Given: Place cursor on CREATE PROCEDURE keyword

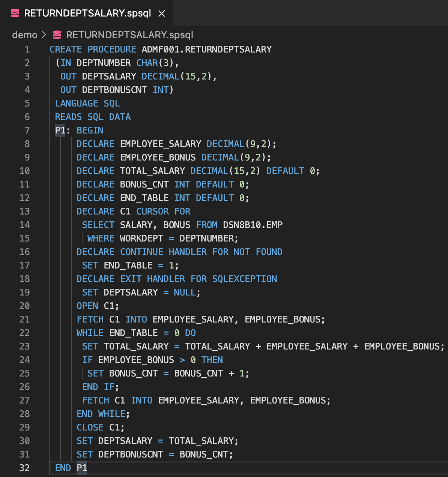Looking at the screenshot, I should click(92, 49).
